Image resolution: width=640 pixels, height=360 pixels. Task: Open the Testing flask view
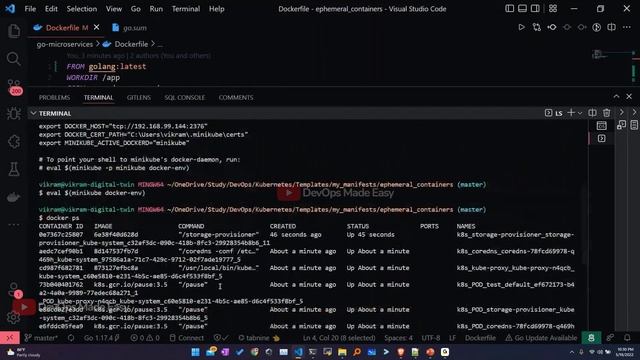pos(14,169)
